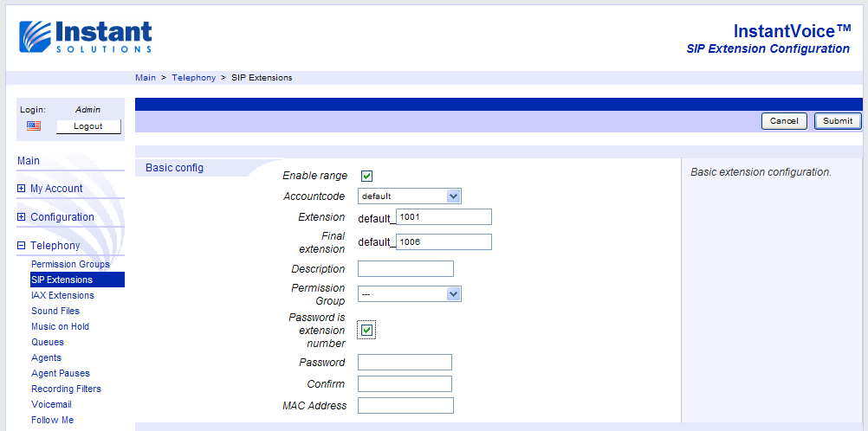Screen dimensions: 868x431
Task: Select Music on Hold menu item
Action: tap(60, 326)
